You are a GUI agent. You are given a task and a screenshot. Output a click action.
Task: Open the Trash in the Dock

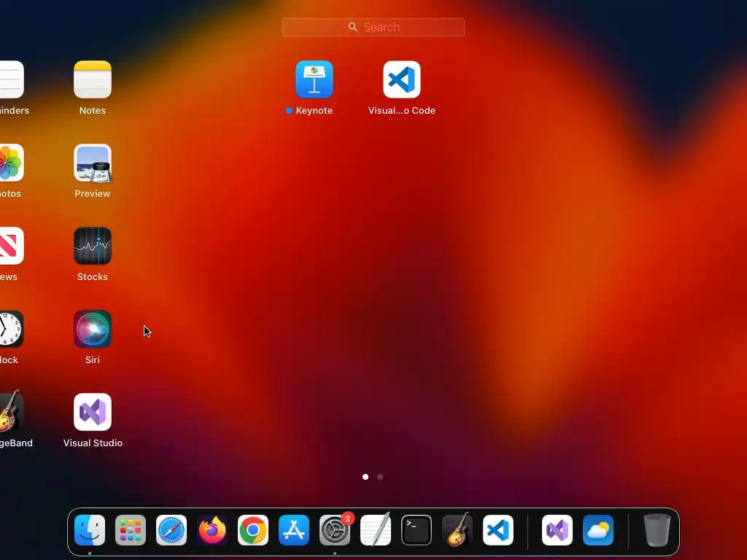[657, 530]
